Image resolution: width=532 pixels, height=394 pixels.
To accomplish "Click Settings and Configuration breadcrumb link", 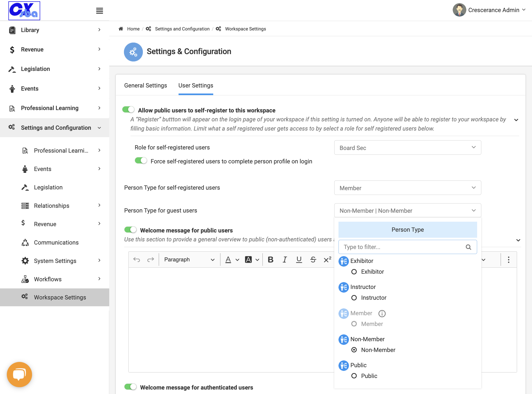I will 182,29.
